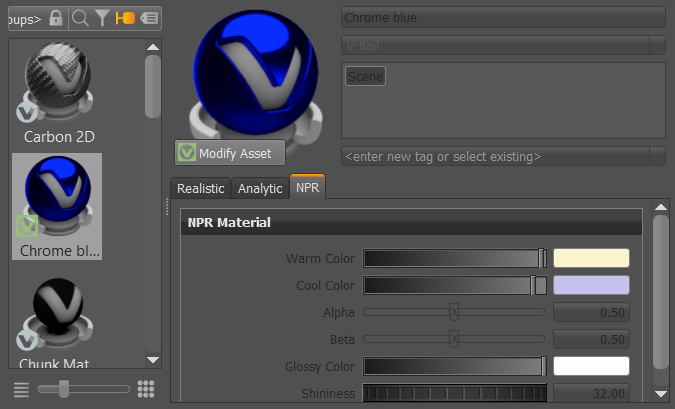
Task: Click the material list scroll down arrow
Action: 153,359
